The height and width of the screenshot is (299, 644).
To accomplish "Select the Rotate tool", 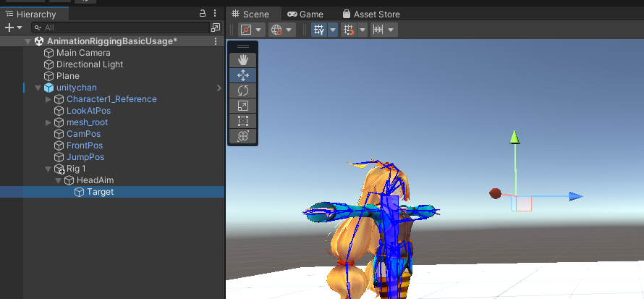I will [242, 90].
